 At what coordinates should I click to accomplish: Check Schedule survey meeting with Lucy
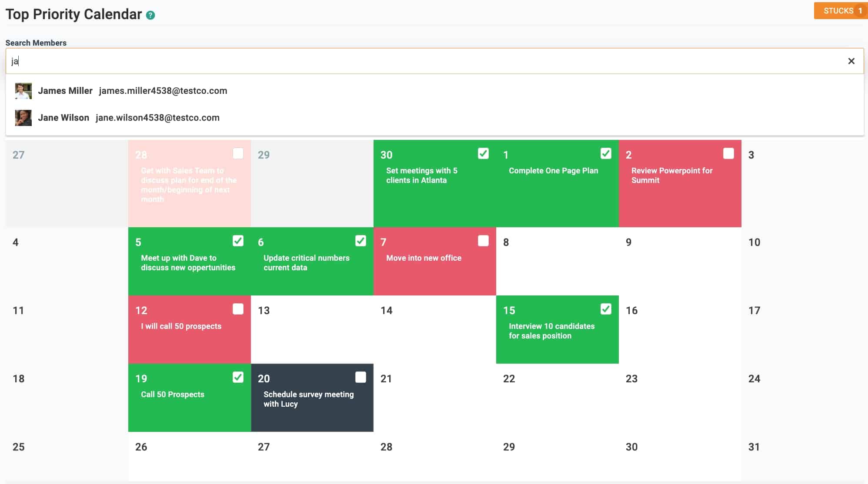coord(361,377)
